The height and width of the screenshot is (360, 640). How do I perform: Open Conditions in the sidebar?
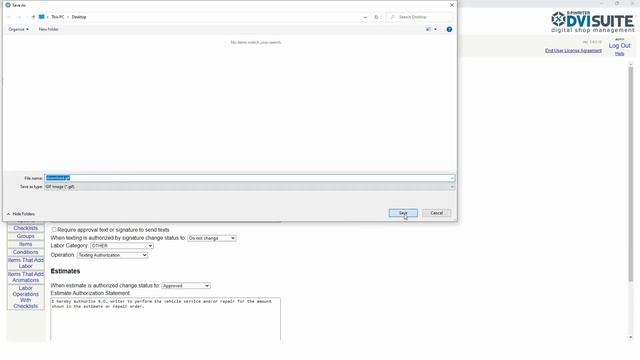point(25,252)
